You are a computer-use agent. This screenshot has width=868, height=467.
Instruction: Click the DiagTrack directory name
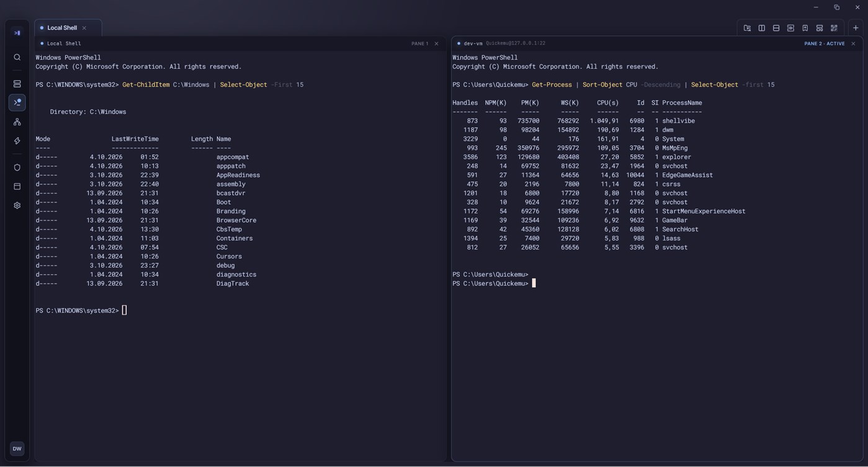coord(233,283)
